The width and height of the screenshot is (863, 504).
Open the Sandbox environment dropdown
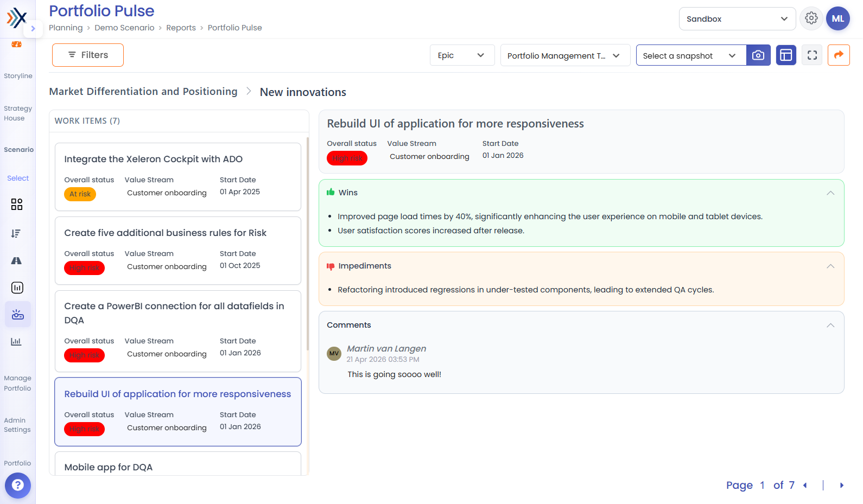737,18
